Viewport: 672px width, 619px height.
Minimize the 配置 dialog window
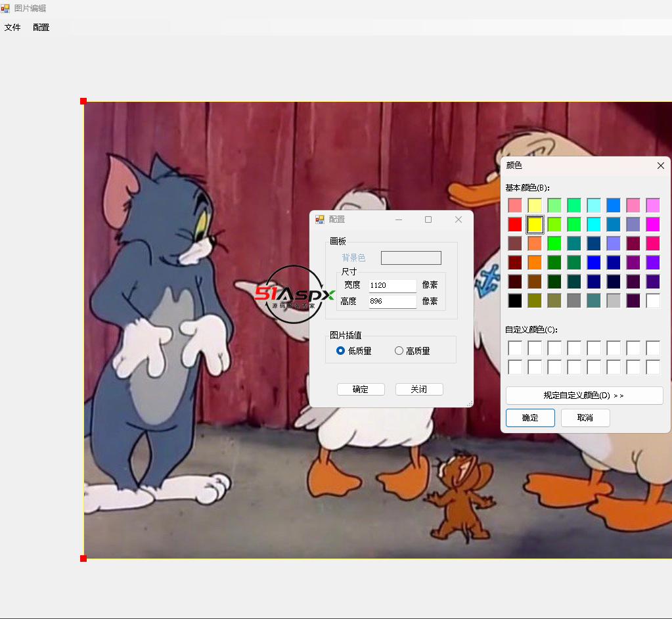click(399, 219)
